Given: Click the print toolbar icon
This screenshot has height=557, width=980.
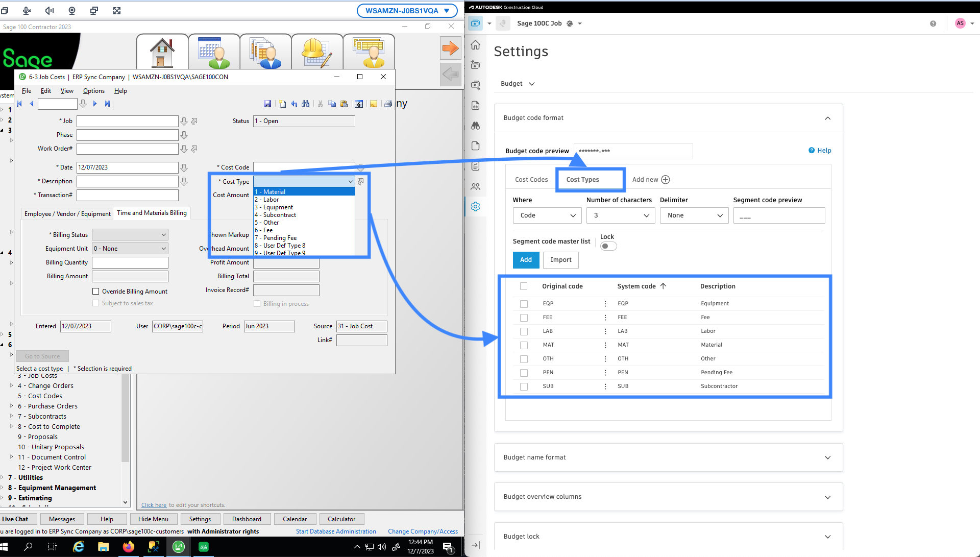Looking at the screenshot, I should [388, 104].
